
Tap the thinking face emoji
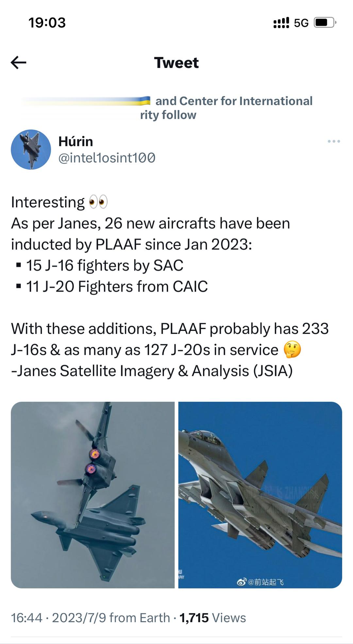point(292,350)
